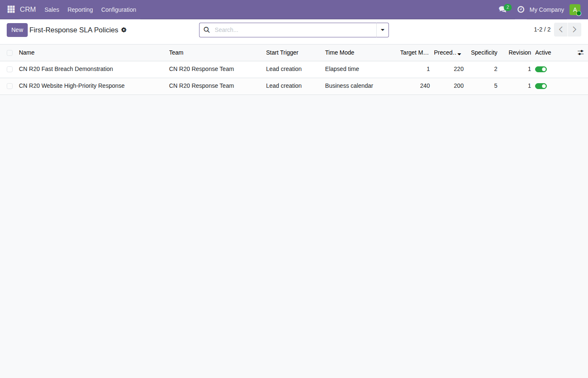The height and width of the screenshot is (378, 588).
Task: Open the user avatar menu
Action: click(575, 10)
